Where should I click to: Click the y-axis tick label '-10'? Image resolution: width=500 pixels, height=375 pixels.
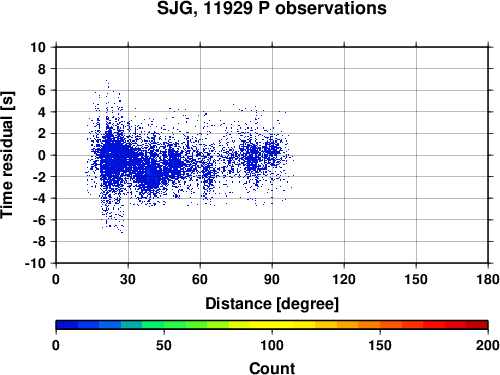pyautogui.click(x=35, y=263)
